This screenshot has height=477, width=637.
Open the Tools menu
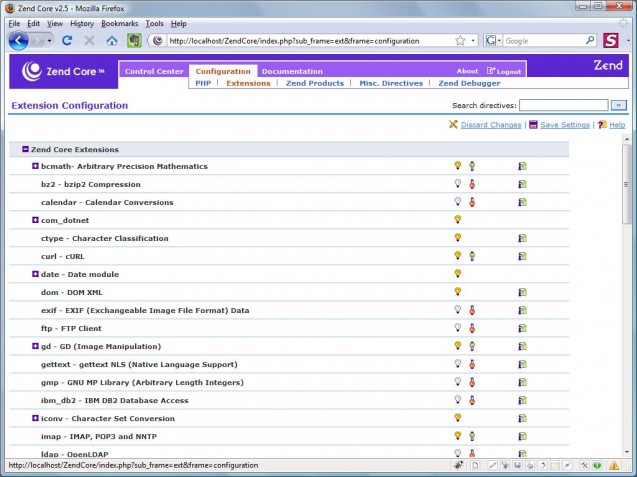154,24
